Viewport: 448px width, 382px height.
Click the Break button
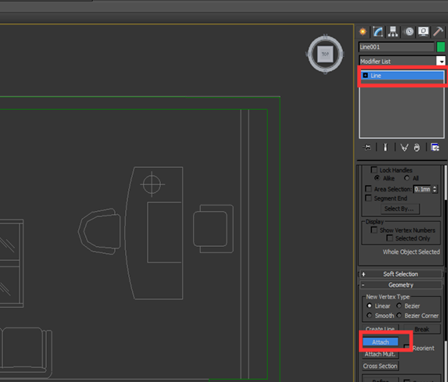422,329
